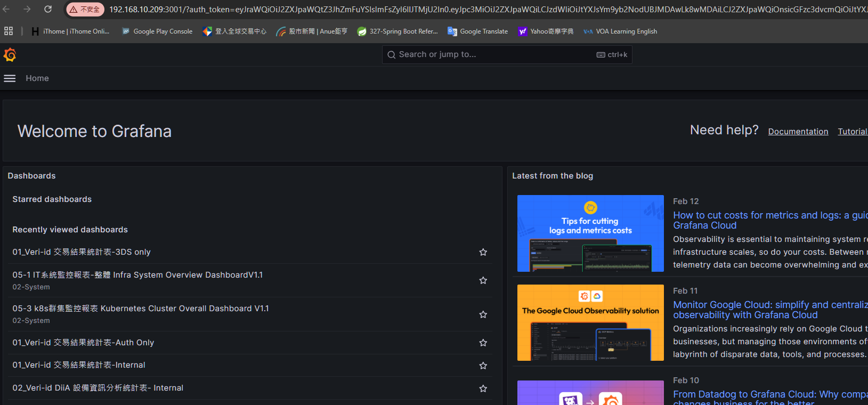Open the browser apps grid icon

(9, 31)
